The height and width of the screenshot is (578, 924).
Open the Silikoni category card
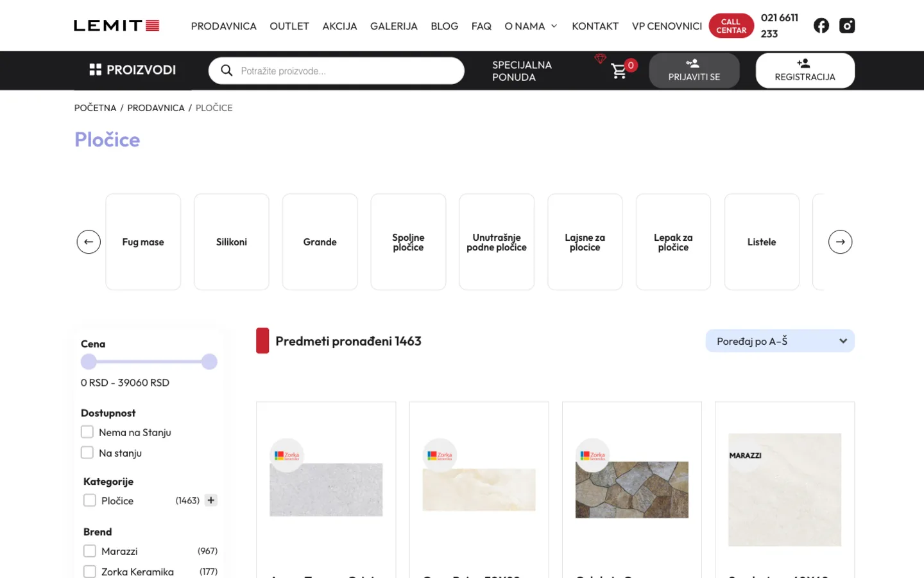tap(232, 242)
